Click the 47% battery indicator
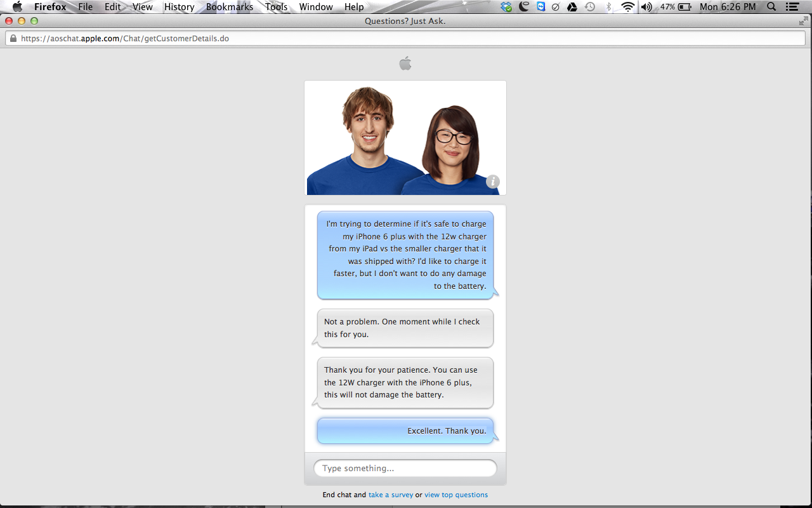 676,7
